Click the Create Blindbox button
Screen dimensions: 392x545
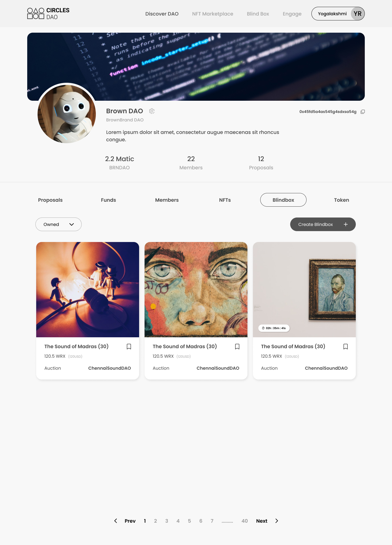click(x=323, y=224)
